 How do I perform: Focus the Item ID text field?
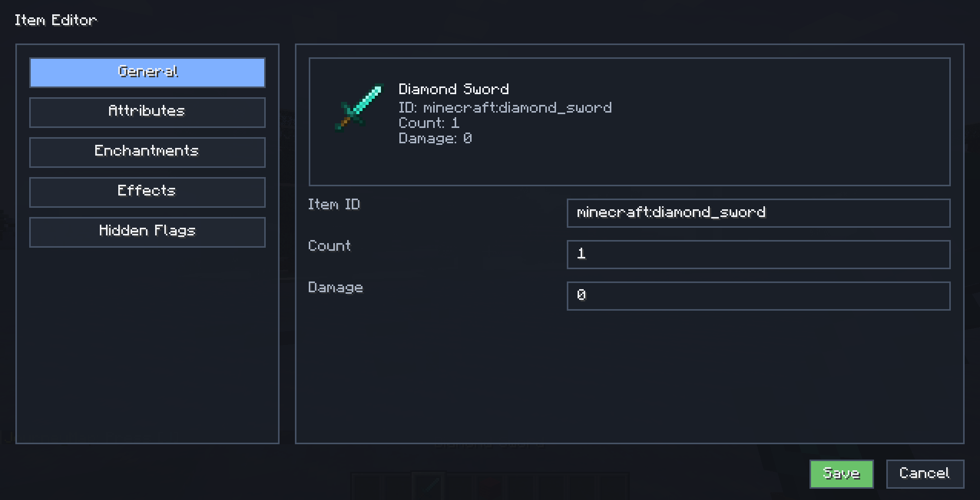758,213
